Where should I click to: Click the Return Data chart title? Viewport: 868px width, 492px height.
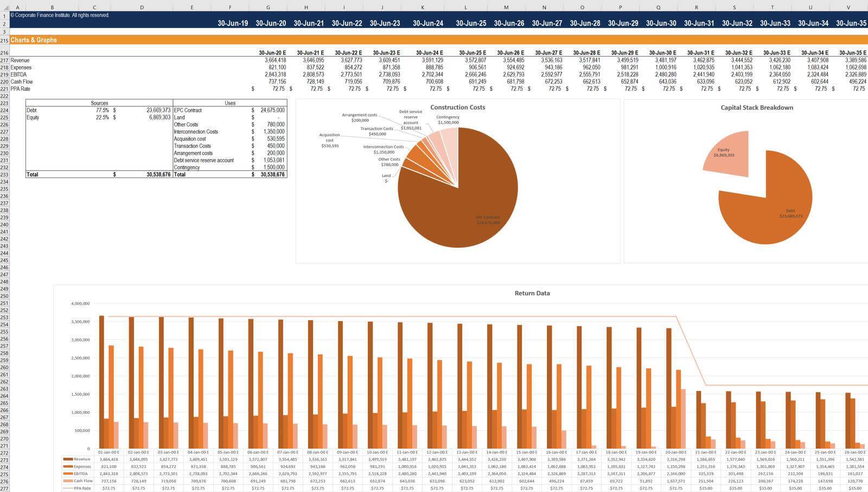pos(532,293)
